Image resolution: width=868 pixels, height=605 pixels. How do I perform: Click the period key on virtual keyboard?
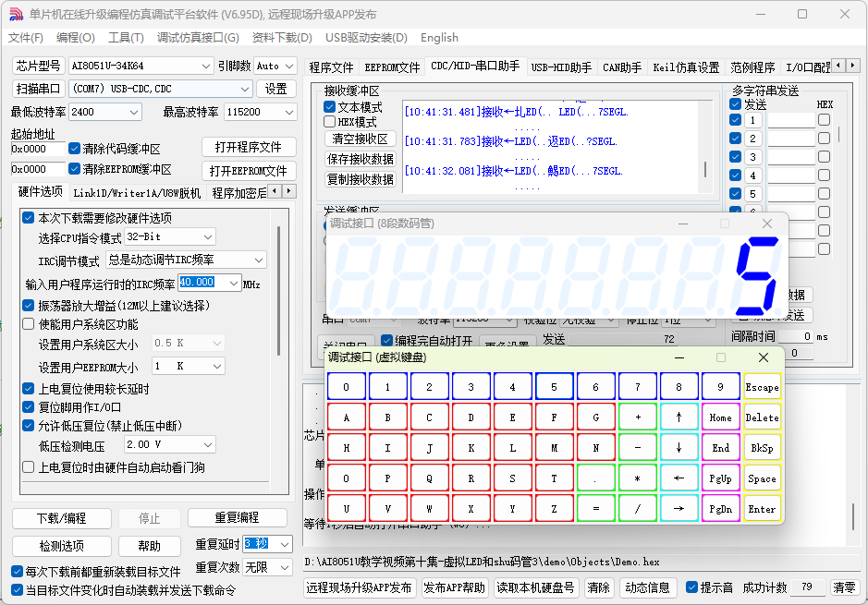[595, 478]
